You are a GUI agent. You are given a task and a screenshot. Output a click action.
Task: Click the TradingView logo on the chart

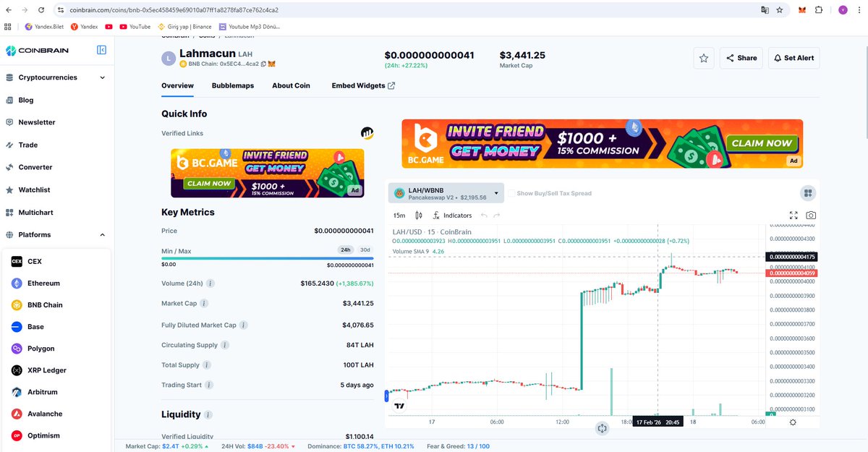(399, 406)
